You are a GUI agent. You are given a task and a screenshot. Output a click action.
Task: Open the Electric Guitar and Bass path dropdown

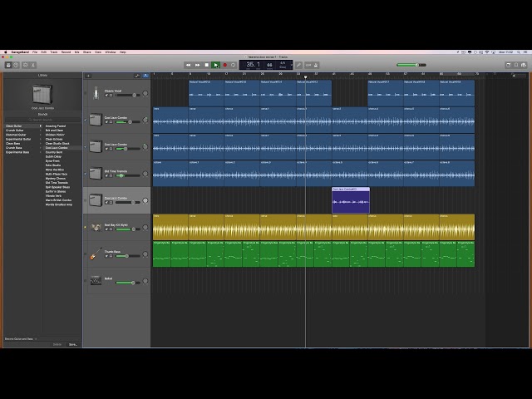(21, 338)
